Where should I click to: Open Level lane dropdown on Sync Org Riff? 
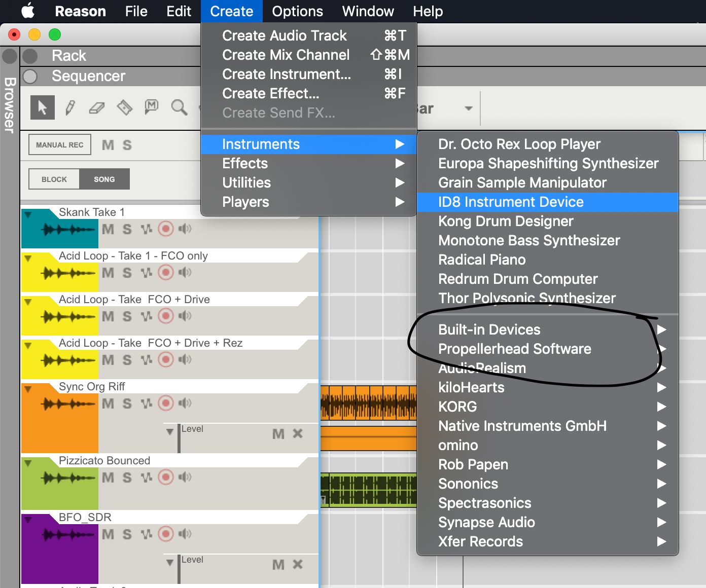coord(170,431)
